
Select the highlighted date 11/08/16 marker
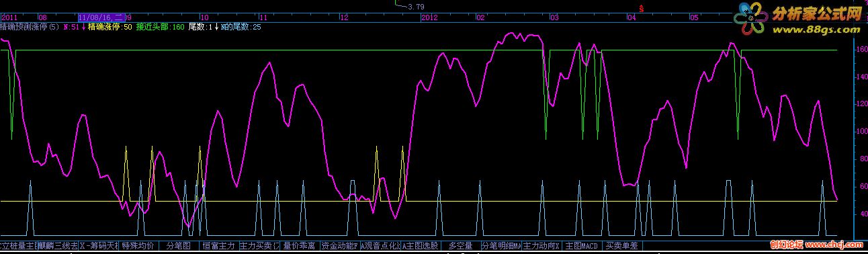101,17
